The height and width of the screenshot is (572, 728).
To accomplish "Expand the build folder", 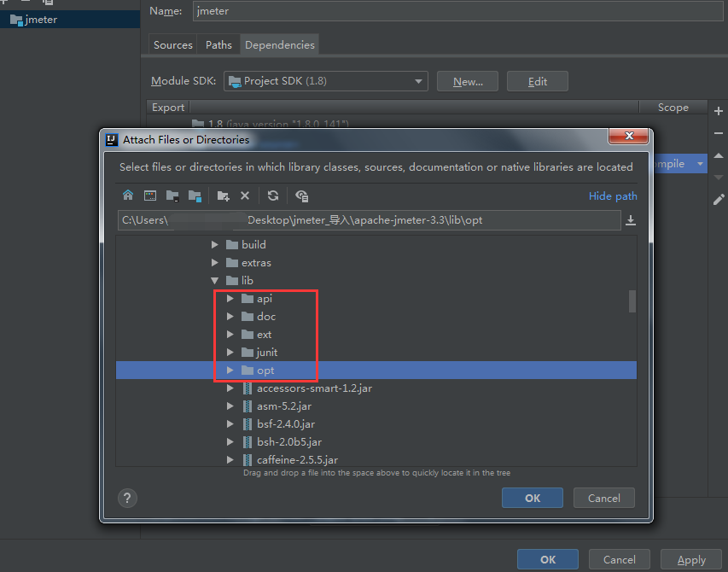I will point(214,244).
